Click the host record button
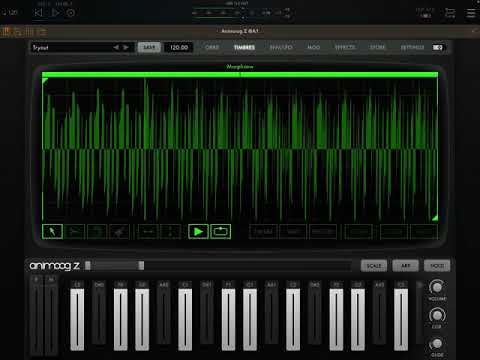Image resolution: width=480 pixels, height=360 pixels. pyautogui.click(x=71, y=13)
